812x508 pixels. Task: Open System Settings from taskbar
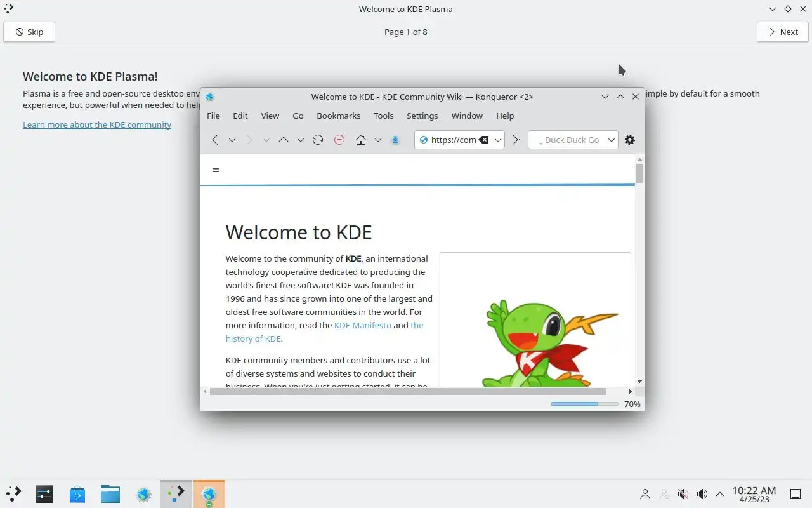click(44, 493)
